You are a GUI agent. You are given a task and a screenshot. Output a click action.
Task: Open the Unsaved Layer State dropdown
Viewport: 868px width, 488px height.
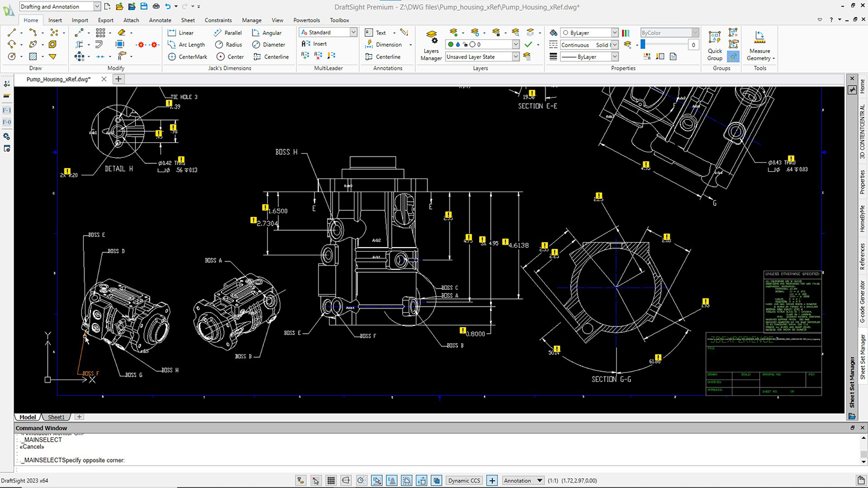click(x=515, y=57)
